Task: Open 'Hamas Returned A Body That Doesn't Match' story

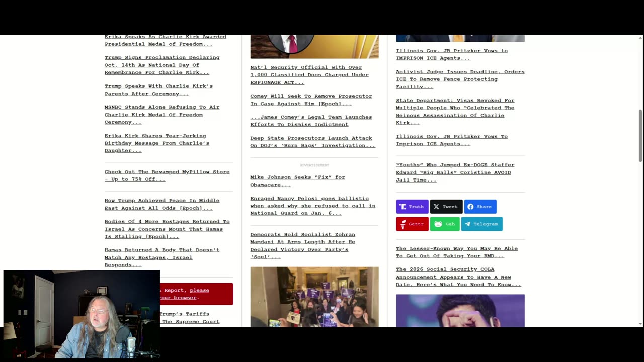Action: tap(162, 257)
